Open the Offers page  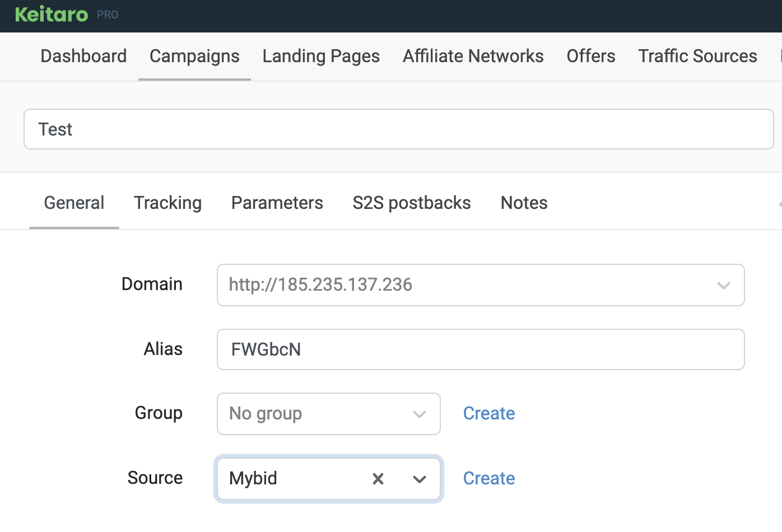(590, 56)
